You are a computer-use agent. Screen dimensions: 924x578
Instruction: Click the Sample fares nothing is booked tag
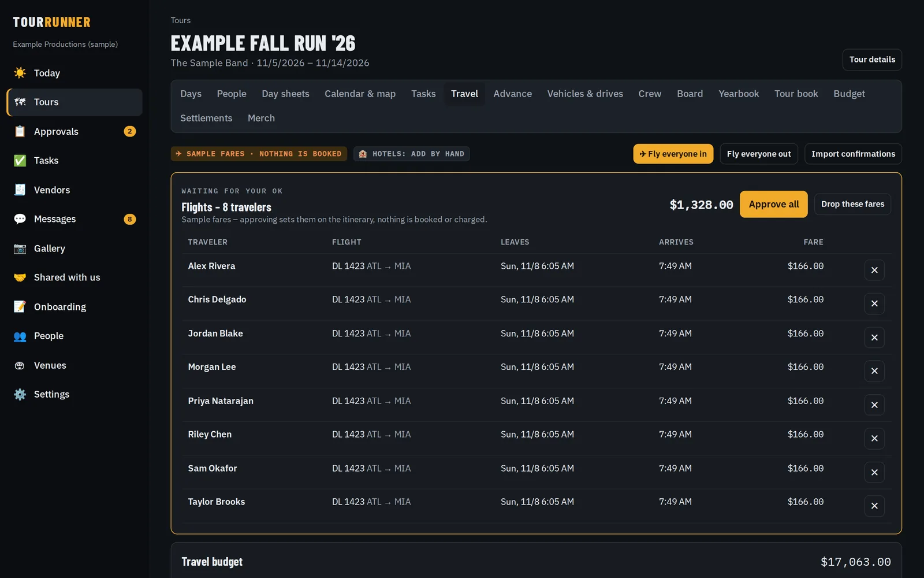coord(259,154)
